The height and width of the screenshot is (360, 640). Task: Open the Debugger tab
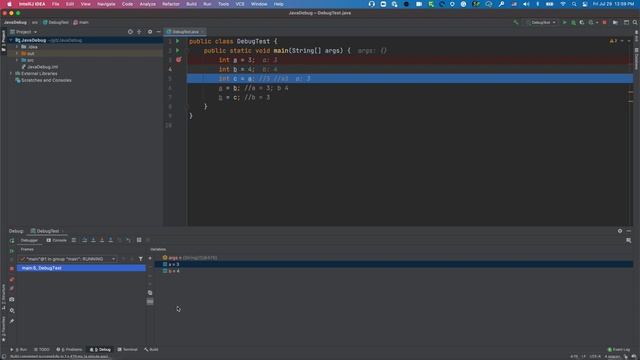(29, 240)
